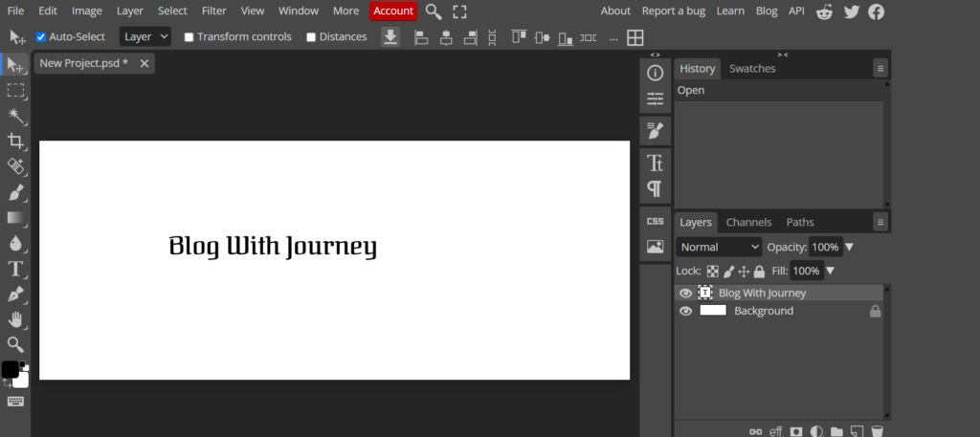Open the Character panel icon
Image resolution: width=980 pixels, height=437 pixels.
coord(655,163)
